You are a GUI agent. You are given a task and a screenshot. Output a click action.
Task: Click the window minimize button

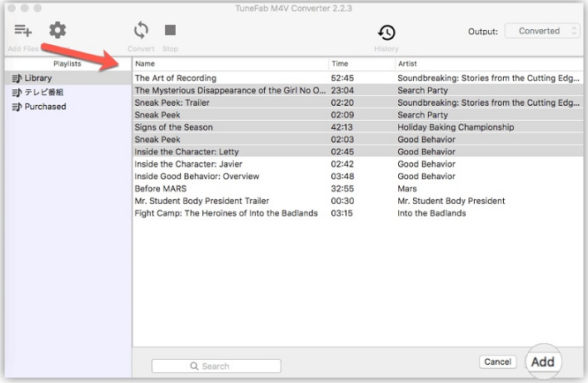click(x=25, y=7)
